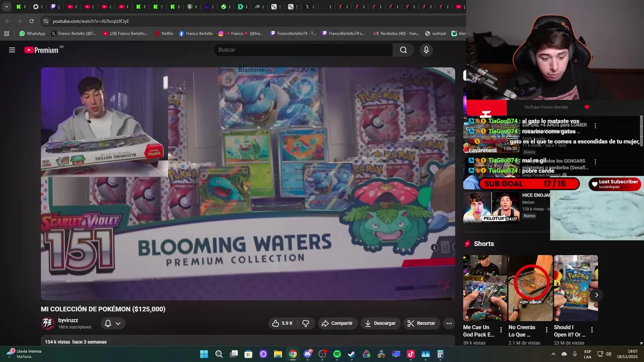Open the HICE ENOJAR video thumbnail by Melian
Viewport: 644px width, 362px height.
(492, 207)
